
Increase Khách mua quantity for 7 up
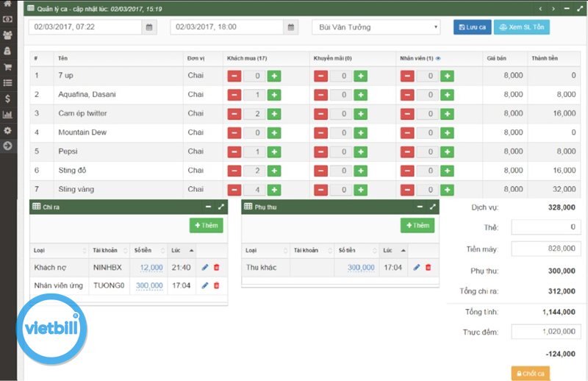(273, 76)
